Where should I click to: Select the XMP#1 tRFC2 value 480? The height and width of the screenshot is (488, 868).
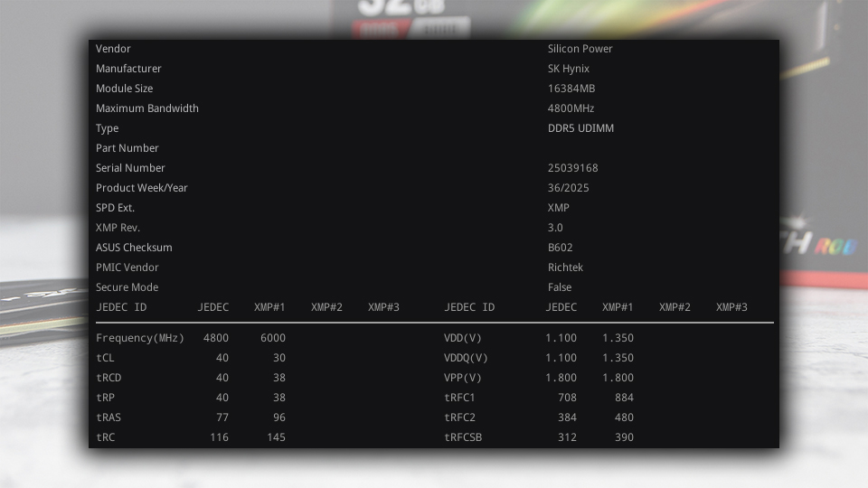coord(625,418)
